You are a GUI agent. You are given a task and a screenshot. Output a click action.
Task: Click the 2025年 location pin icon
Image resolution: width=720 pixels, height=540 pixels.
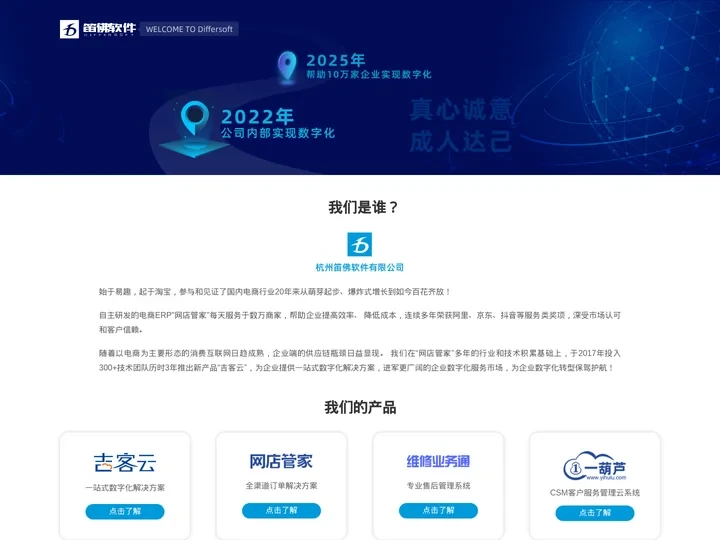tap(287, 68)
